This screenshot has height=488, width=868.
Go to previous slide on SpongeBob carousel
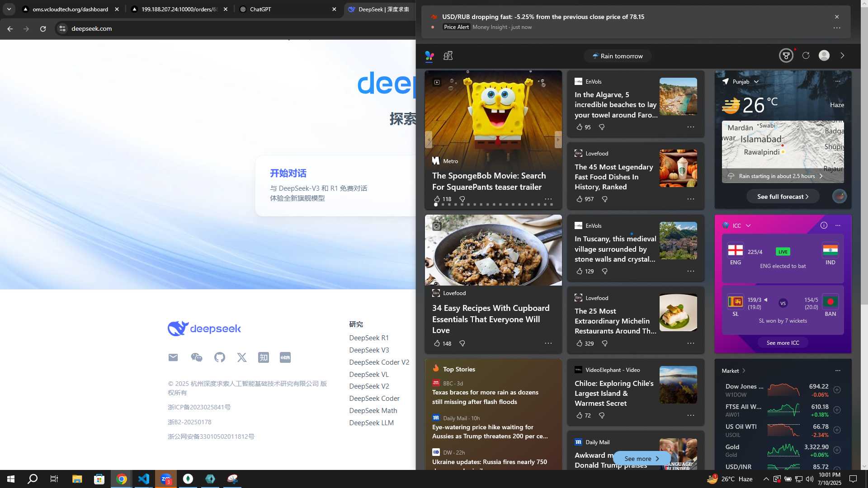pos(429,140)
